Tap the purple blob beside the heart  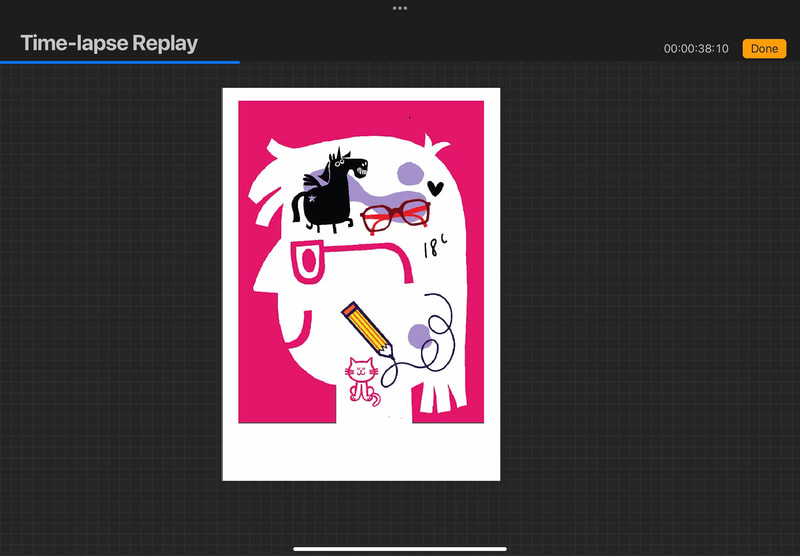point(408,174)
